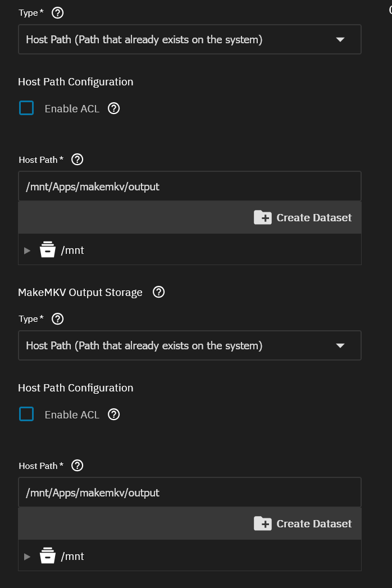The image size is (392, 588).
Task: Expand the upper /mnt tree node arrow
Action: coord(28,250)
